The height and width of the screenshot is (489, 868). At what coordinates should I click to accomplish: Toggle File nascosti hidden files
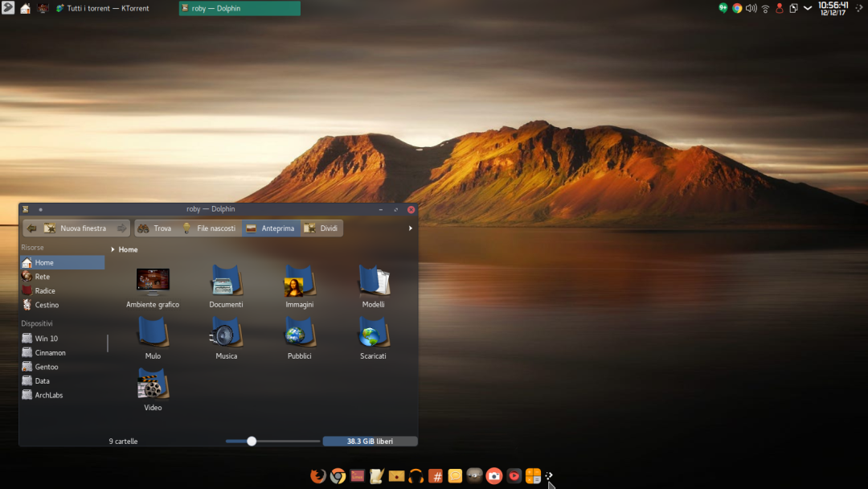209,228
